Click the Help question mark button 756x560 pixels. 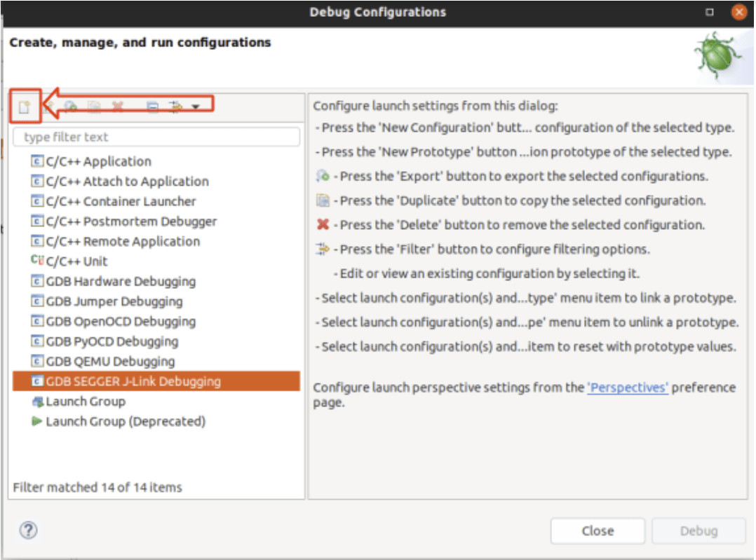coord(27,531)
